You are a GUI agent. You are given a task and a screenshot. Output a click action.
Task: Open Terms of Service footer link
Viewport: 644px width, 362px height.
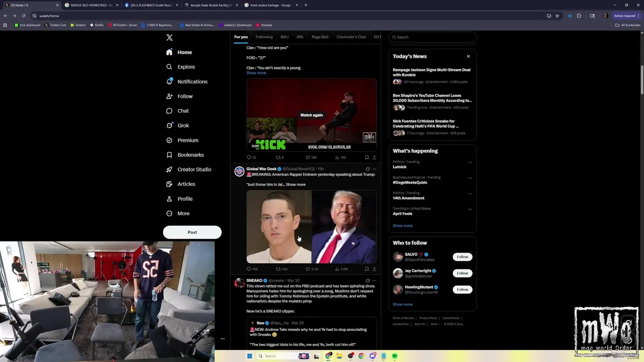coord(403,318)
